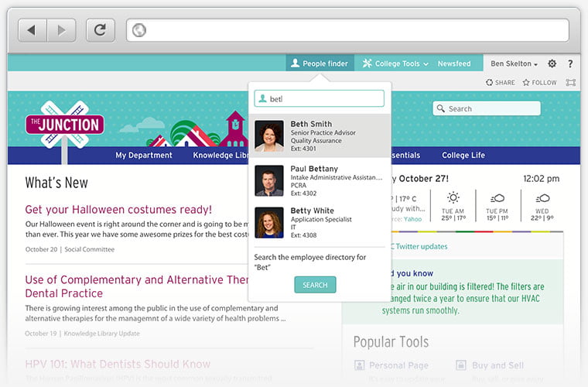Viewport: 588px width, 387px height.
Task: Follow the page using FOLLOW star
Action: (539, 83)
